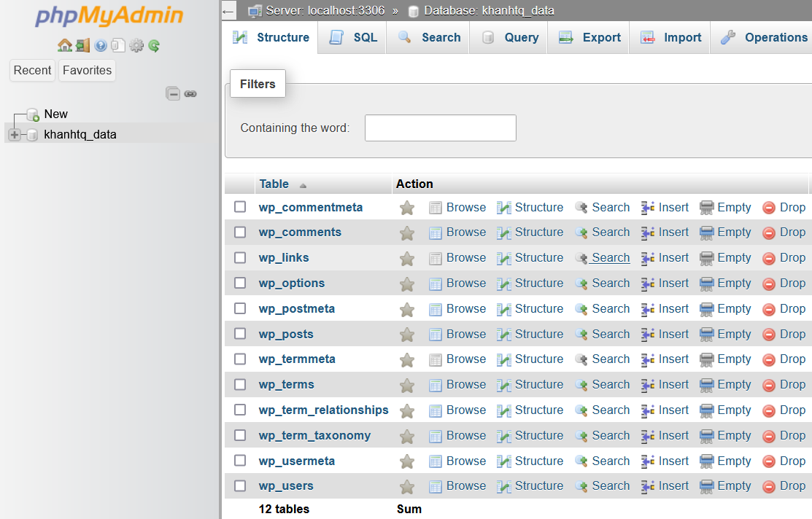The height and width of the screenshot is (519, 812).
Task: Click the link with main panel icon
Action: 190,93
